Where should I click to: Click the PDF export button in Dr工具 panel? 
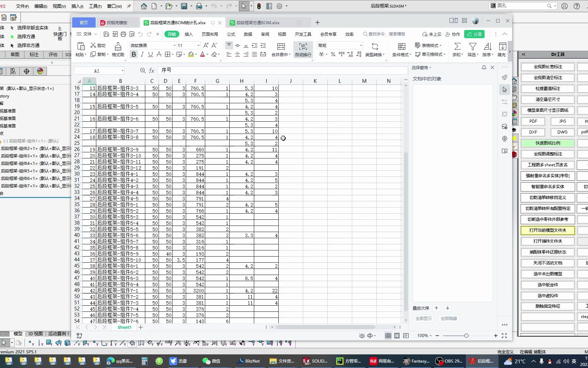point(533,121)
